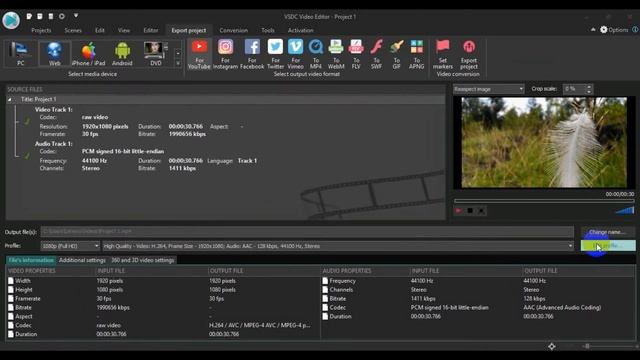Open the Reaspect image dropdown
The image size is (640, 360).
point(489,89)
